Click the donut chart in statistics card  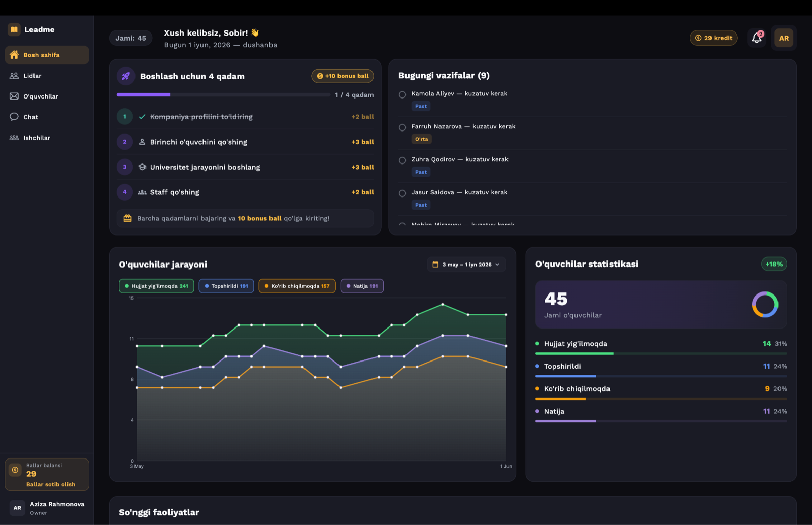765,305
